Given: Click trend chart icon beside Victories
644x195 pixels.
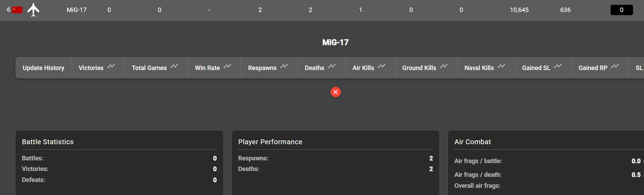Looking at the screenshot, I should pyautogui.click(x=111, y=66).
